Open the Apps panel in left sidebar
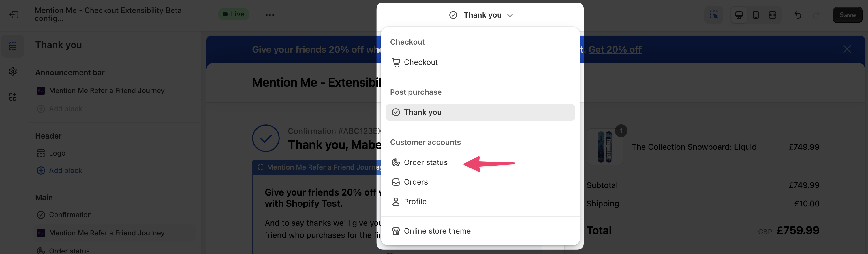868x254 pixels. 12,96
